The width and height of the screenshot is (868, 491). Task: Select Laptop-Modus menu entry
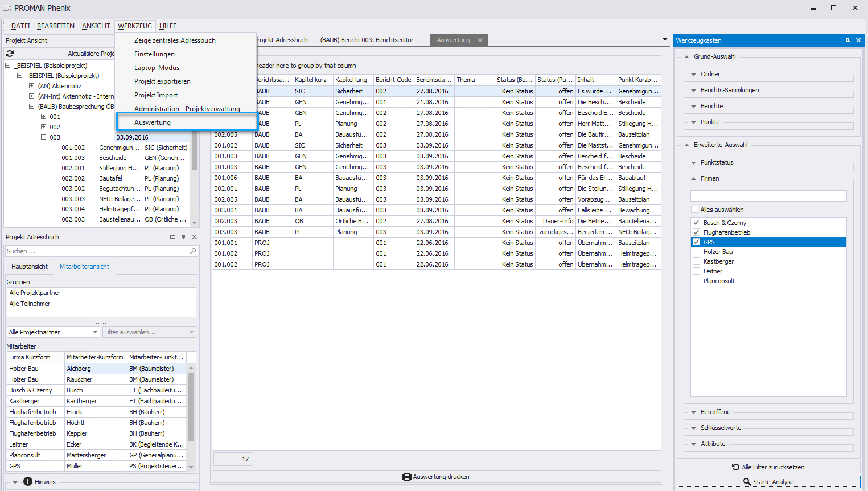[x=186, y=68]
